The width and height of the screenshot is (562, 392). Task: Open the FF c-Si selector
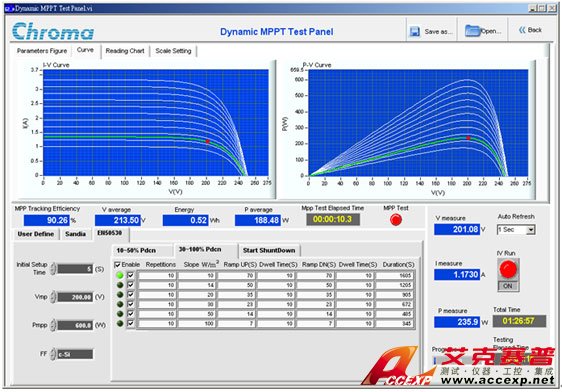click(75, 354)
